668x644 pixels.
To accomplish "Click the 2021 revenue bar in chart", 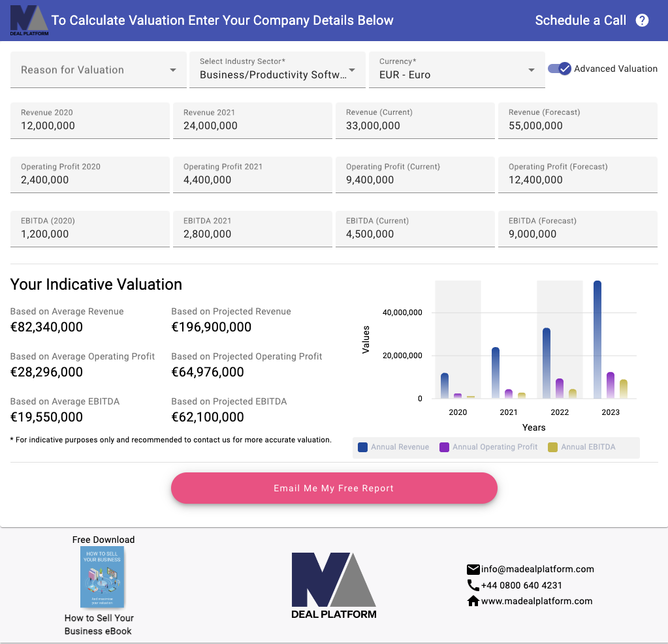I will tap(496, 373).
